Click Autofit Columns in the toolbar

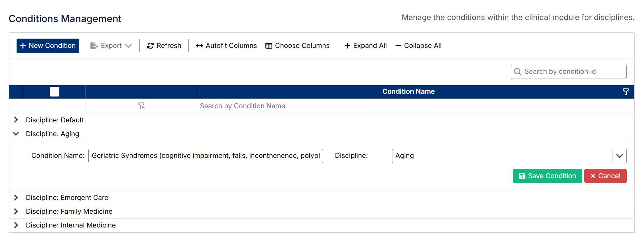coord(226,46)
